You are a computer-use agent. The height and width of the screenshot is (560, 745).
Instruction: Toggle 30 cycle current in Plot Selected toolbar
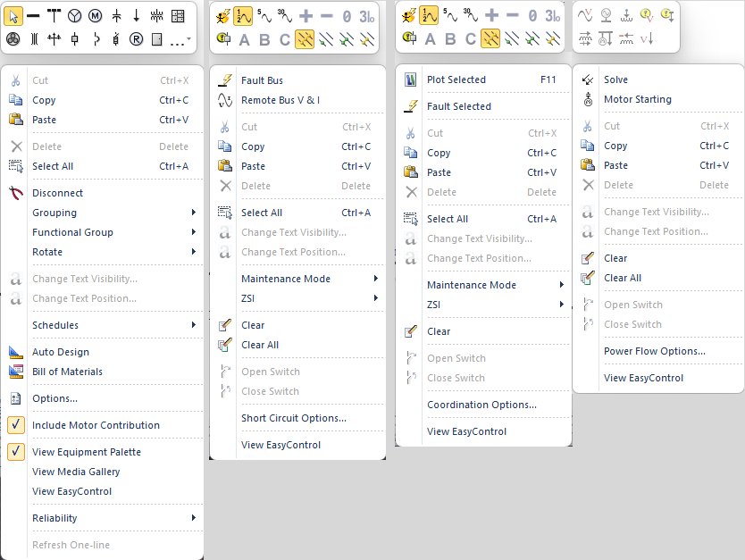[471, 16]
